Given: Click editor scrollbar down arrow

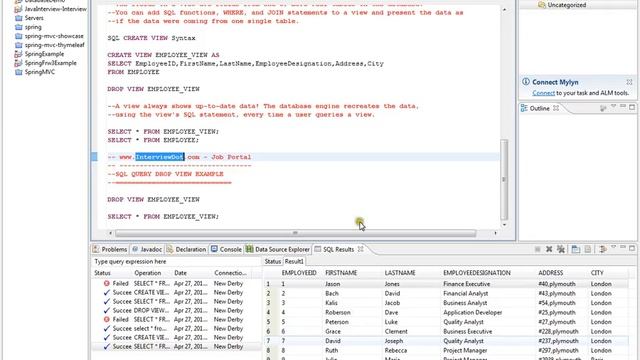Looking at the screenshot, I should (504, 225).
